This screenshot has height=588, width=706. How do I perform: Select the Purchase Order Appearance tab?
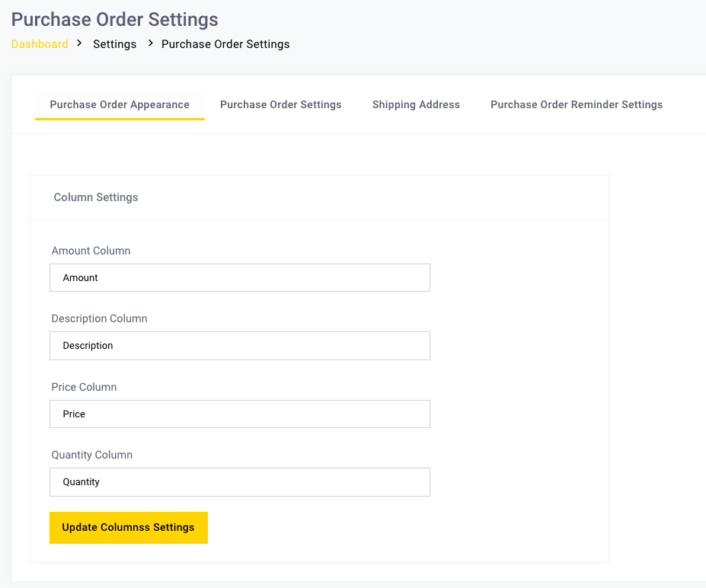coord(119,104)
